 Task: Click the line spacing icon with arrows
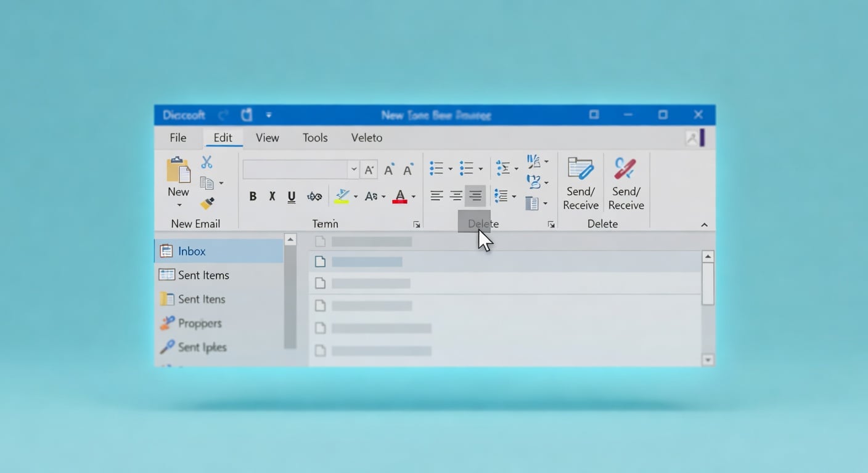click(x=503, y=168)
